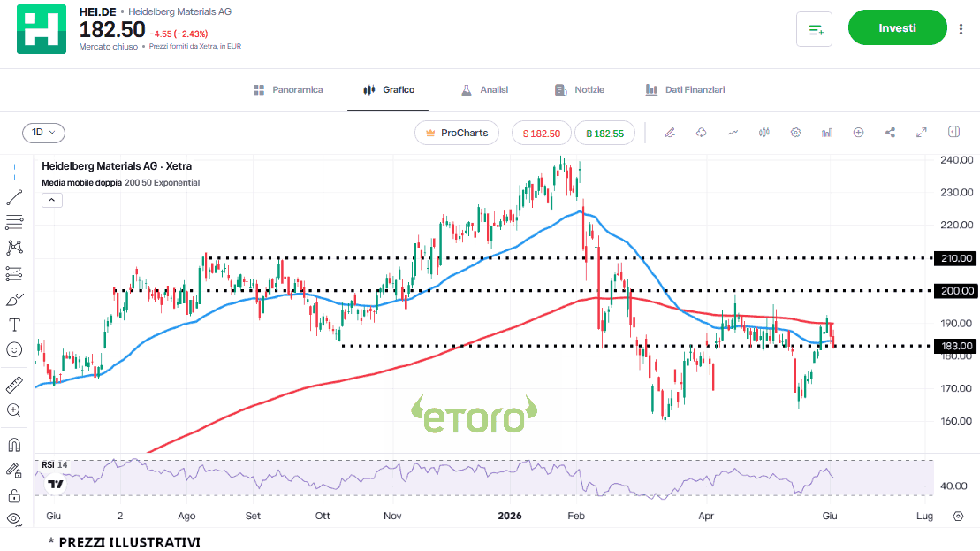Toggle the right side panel icon
The height and width of the screenshot is (551, 980).
[953, 132]
